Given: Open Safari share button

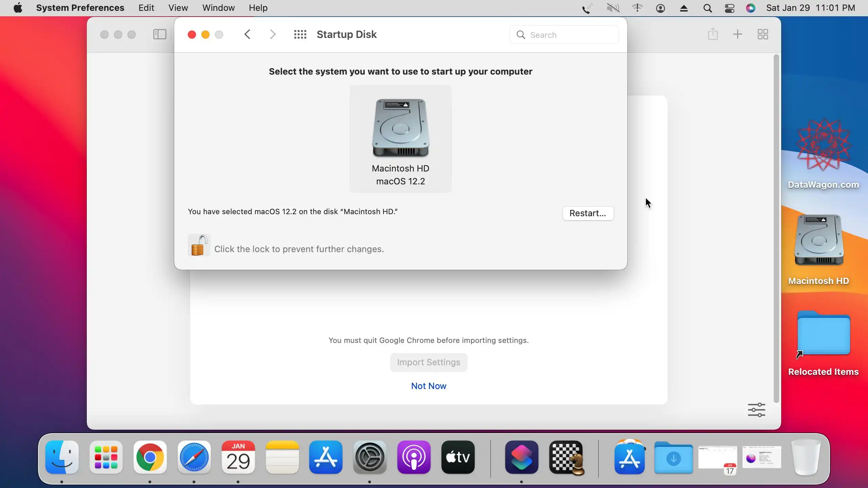Looking at the screenshot, I should pyautogui.click(x=713, y=34).
